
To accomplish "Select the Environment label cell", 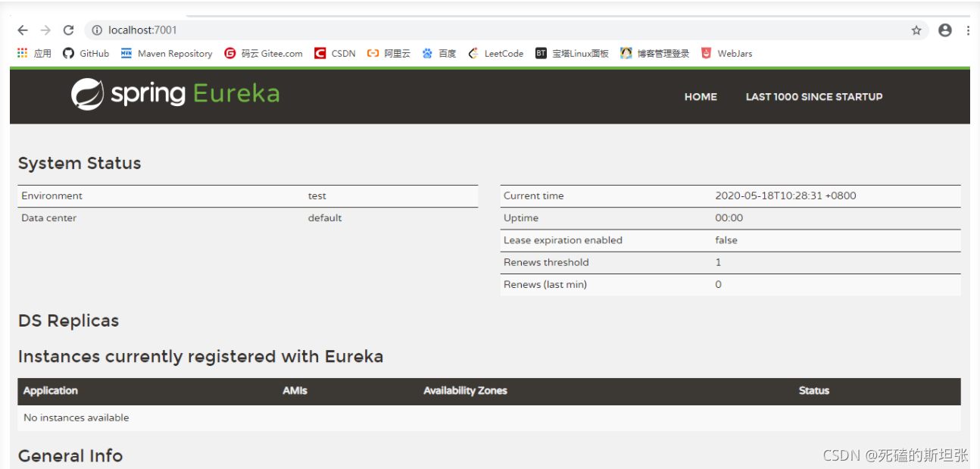I will point(51,195).
